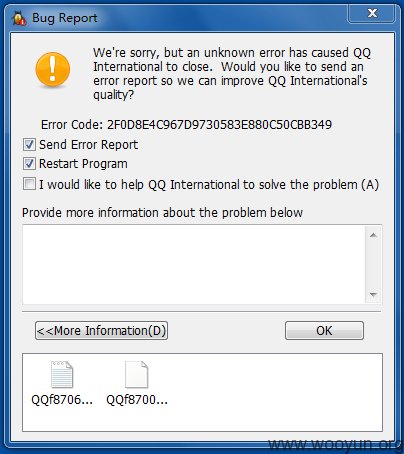
Task: Click the QQ bug icon in title bar
Action: click(x=19, y=18)
